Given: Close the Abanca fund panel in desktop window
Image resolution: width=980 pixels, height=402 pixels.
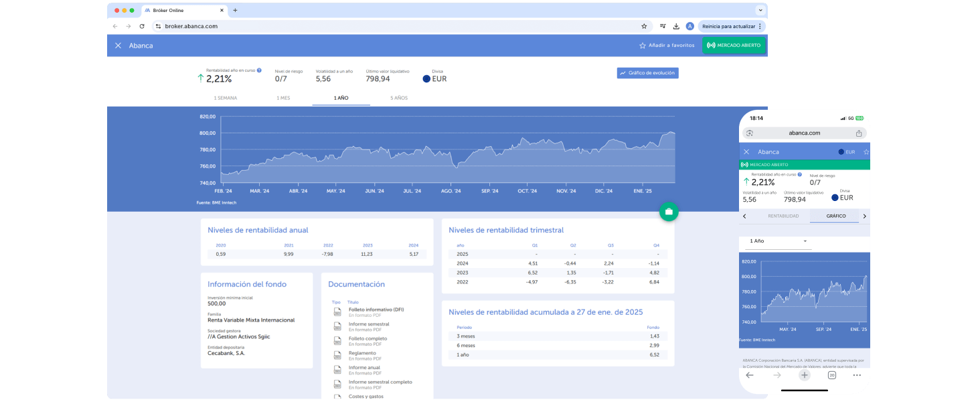Looking at the screenshot, I should (118, 46).
